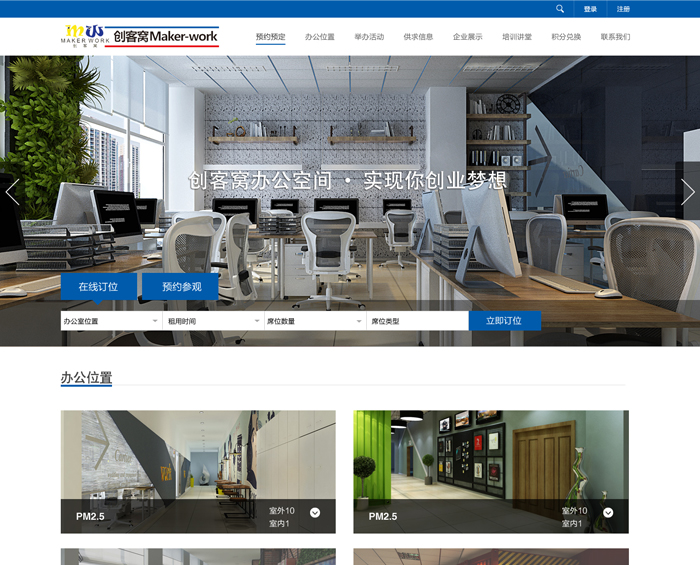
Task: Expand PM2.5 chevron on second office card
Action: [608, 513]
